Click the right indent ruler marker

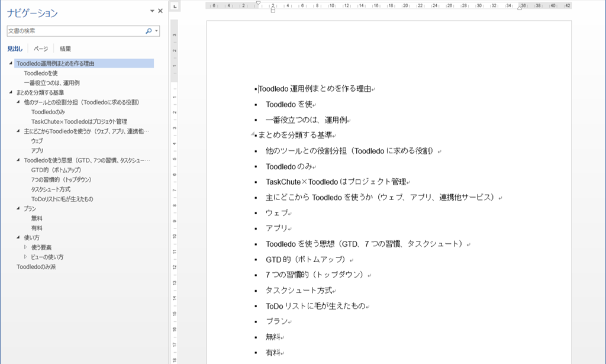point(520,7)
